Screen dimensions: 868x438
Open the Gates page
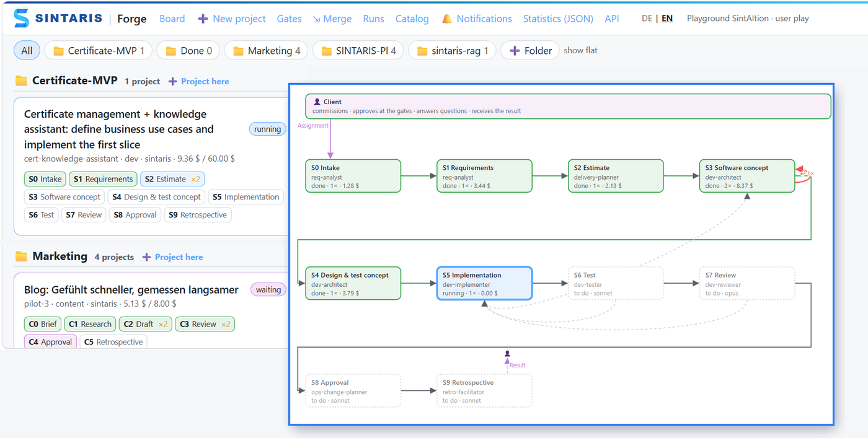tap(289, 19)
